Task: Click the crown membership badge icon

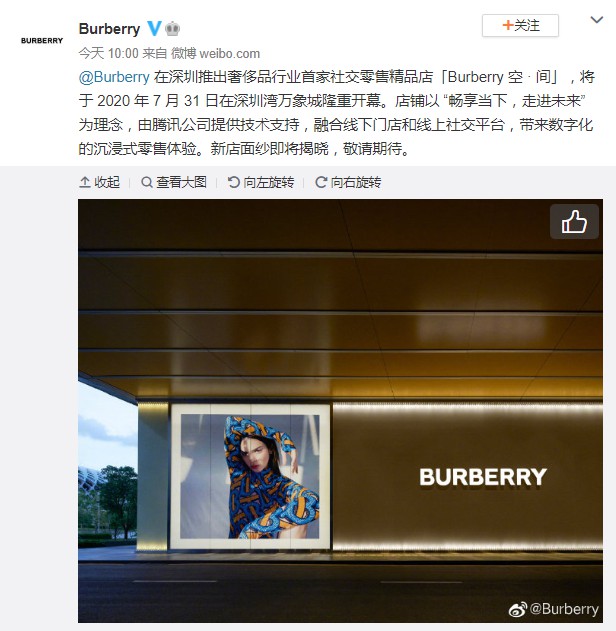Action: click(x=173, y=29)
